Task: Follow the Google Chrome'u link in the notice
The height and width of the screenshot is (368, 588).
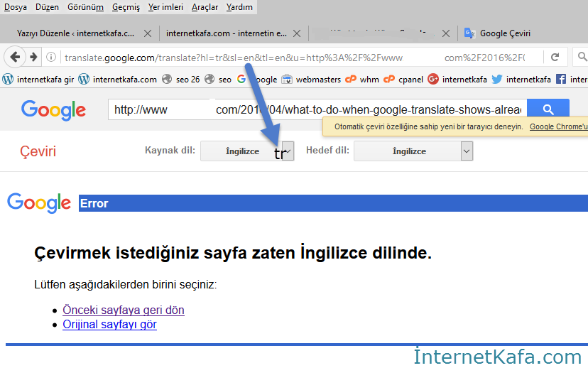Action: (x=558, y=126)
